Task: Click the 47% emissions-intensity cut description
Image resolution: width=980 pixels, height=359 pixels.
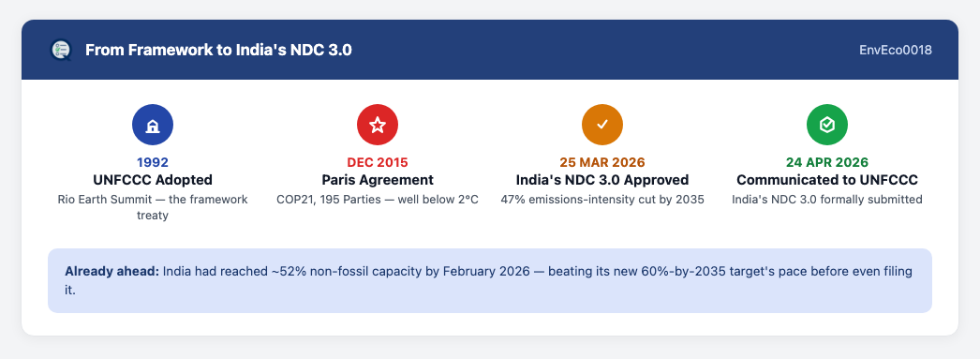Action: (x=602, y=200)
